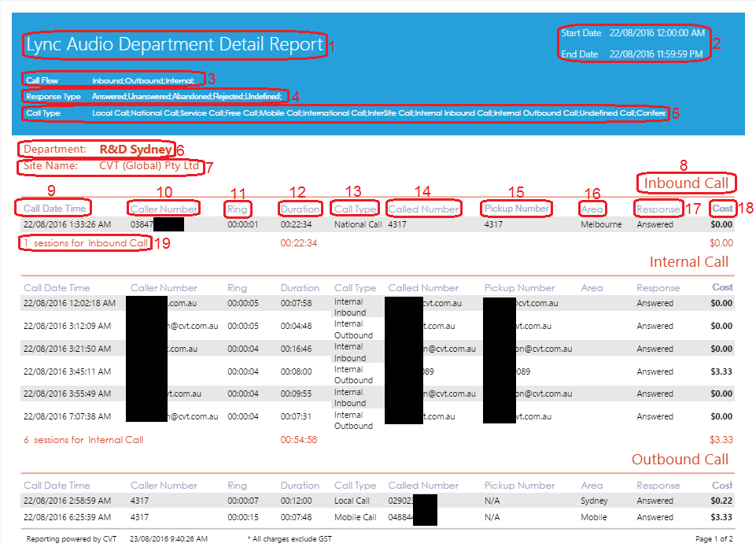
Task: Select the 22/08/2016 2:58:59 AM outbound row
Action: [378, 501]
